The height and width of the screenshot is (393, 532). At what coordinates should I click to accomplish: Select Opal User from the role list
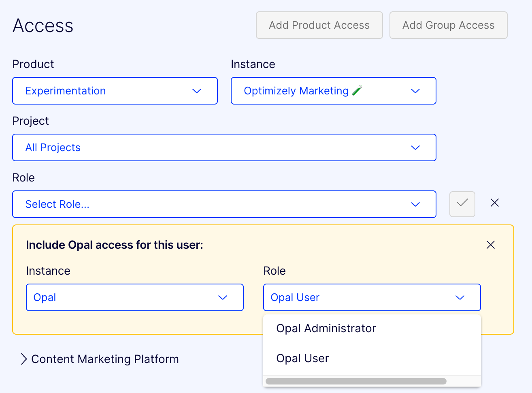tap(302, 358)
